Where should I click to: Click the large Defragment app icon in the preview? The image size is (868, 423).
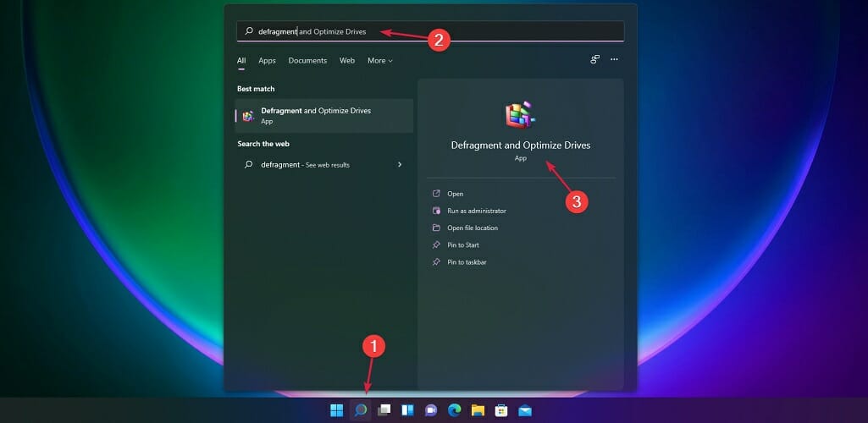pyautogui.click(x=520, y=114)
